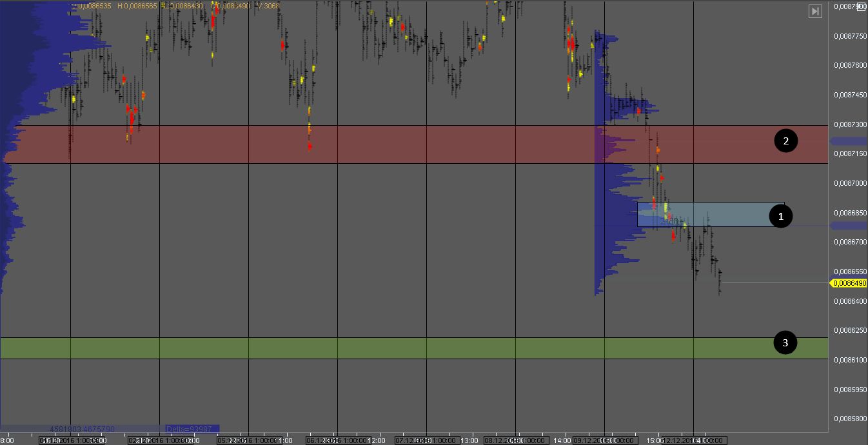The image size is (868, 445).
Task: Click the 14:00 time axis label
Action: click(x=564, y=440)
